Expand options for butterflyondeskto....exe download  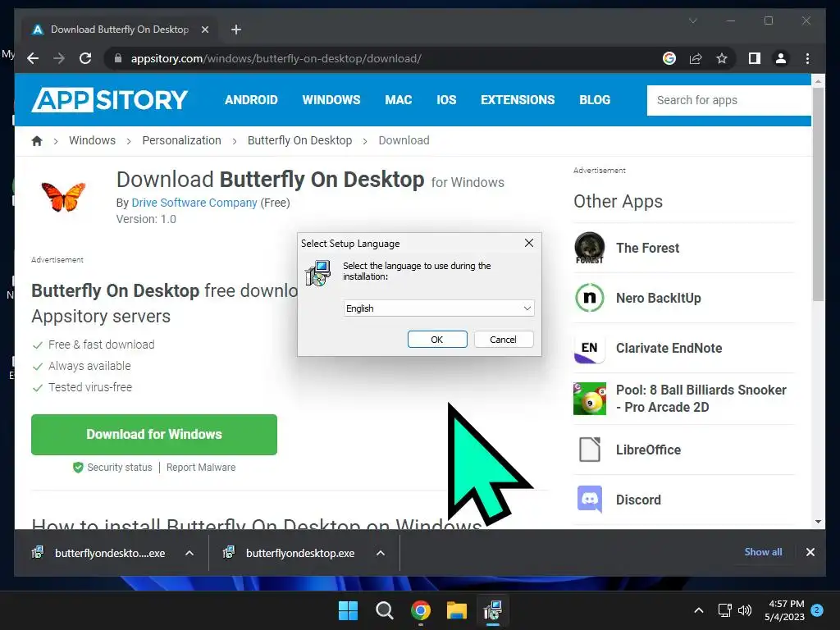coord(189,554)
